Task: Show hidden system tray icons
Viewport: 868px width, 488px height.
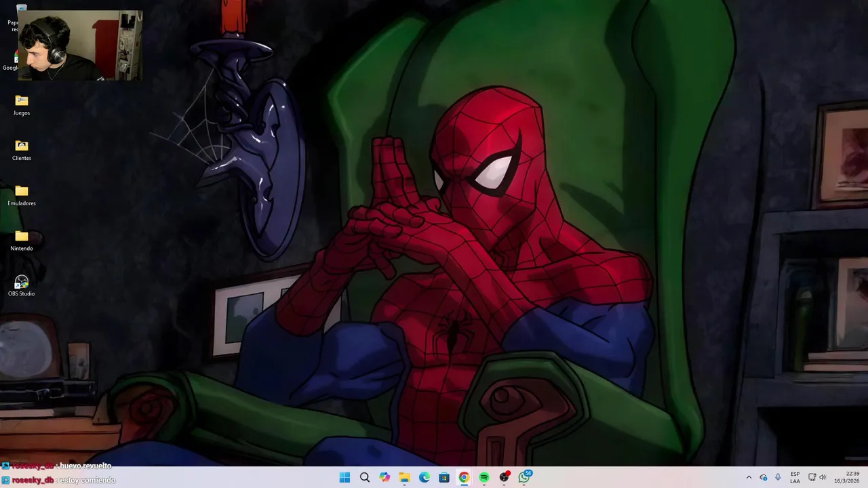Action: click(749, 477)
